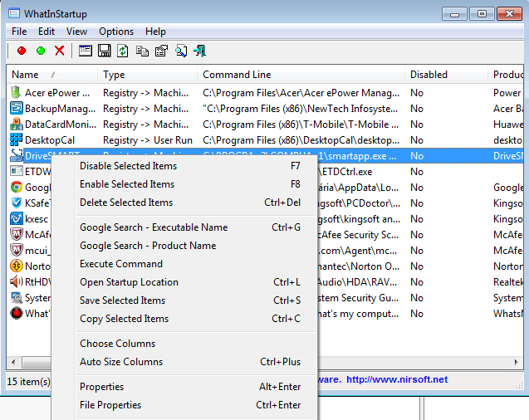Click the floppy disk Save toolbar icon

104,51
